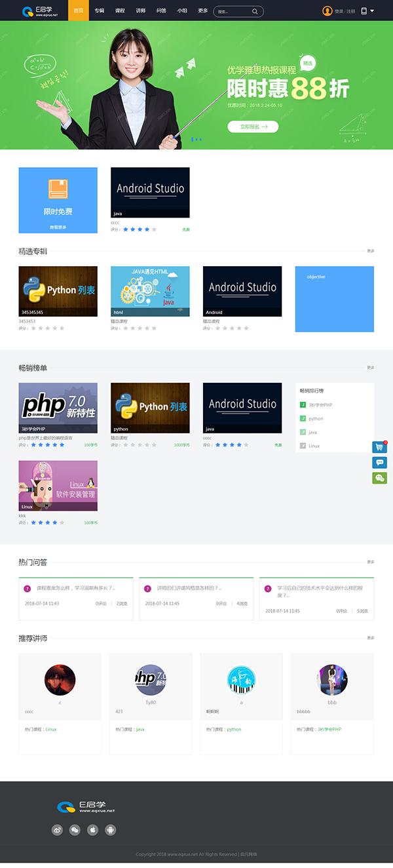393x868 pixels.
Task: Click the footer E启学 logo
Action: coord(86,806)
